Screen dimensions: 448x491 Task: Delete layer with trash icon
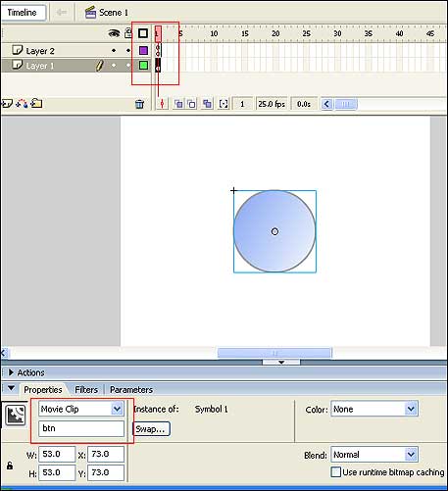(139, 104)
